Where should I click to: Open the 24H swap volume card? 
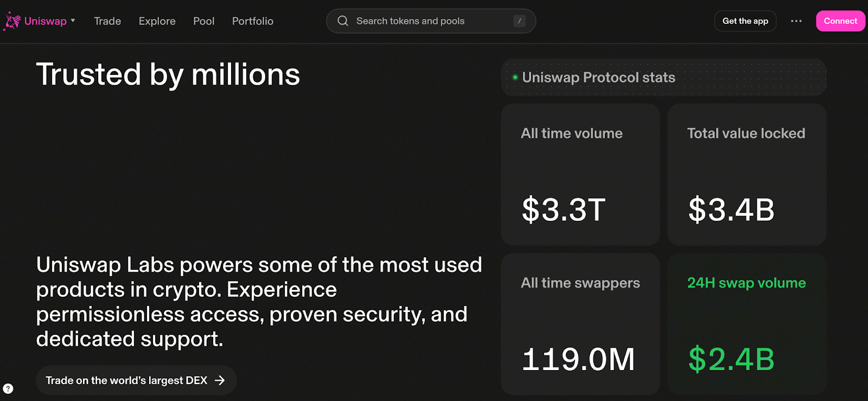747,324
